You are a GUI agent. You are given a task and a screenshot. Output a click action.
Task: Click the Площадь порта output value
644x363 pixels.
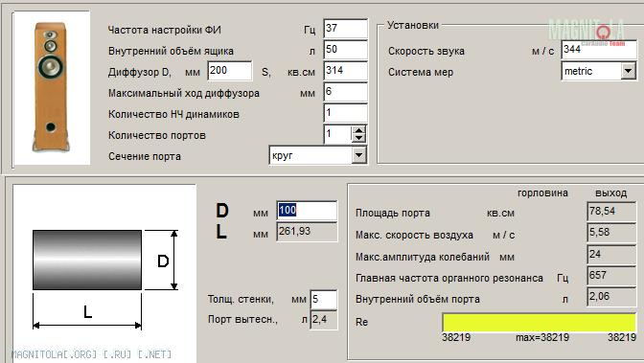(611, 212)
